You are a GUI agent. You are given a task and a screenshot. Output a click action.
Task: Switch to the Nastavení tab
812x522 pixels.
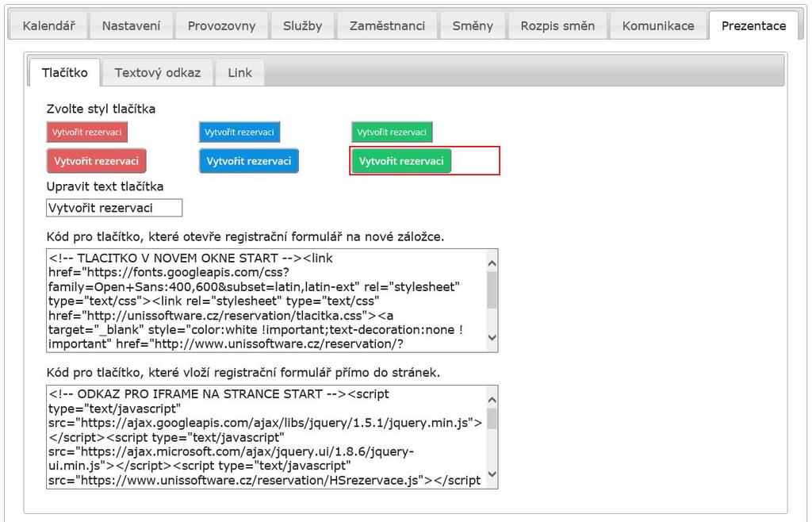pos(131,26)
